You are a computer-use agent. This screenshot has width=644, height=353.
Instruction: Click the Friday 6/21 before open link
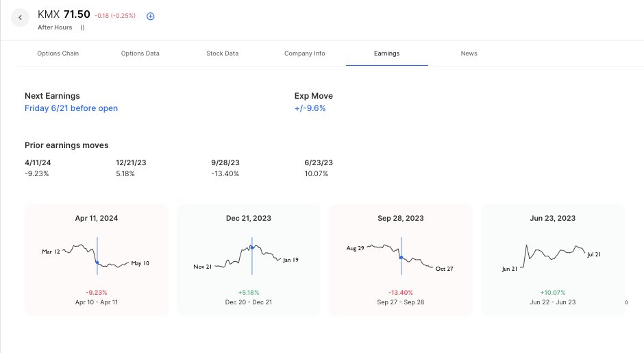(x=71, y=108)
